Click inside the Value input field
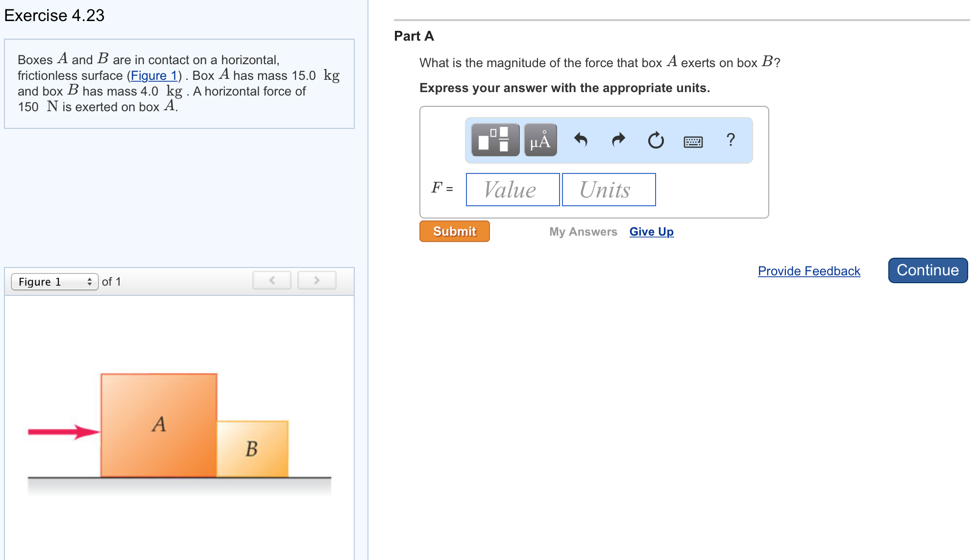 point(512,190)
